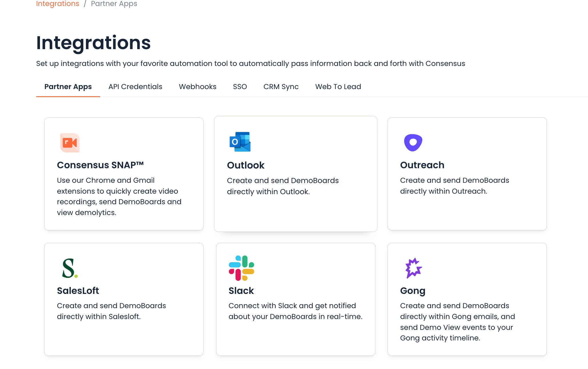Open the SalesLoft card title
The height and width of the screenshot is (369, 588).
78,290
